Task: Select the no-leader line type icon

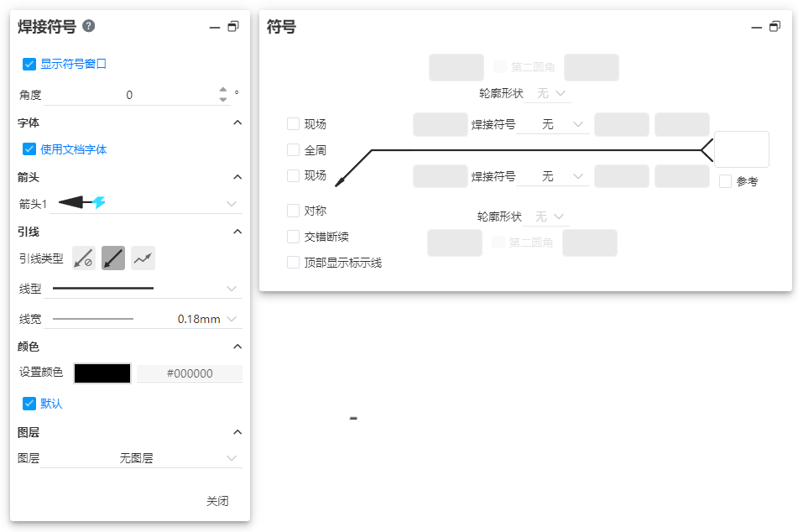Action: point(84,258)
